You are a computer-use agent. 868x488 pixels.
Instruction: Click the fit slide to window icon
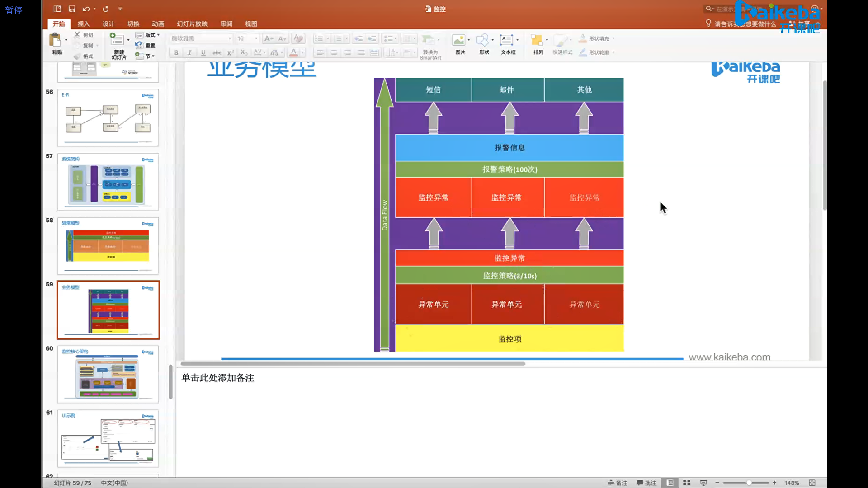tap(812, 483)
